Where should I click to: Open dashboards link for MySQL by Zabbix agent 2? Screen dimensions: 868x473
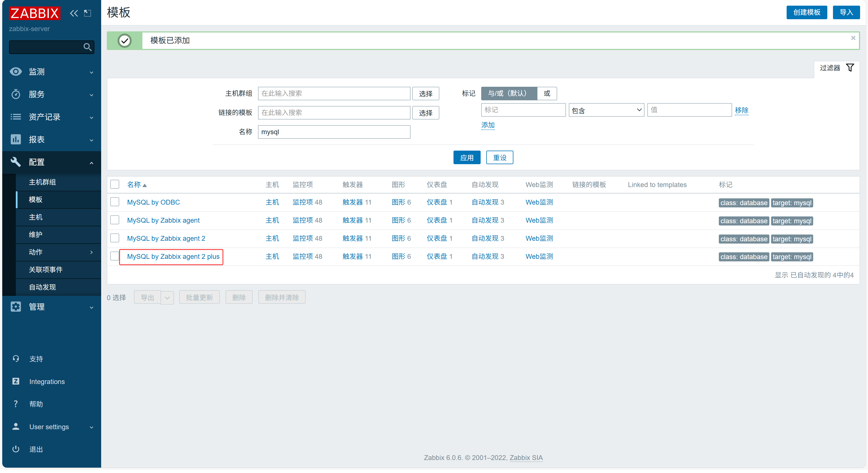437,238
